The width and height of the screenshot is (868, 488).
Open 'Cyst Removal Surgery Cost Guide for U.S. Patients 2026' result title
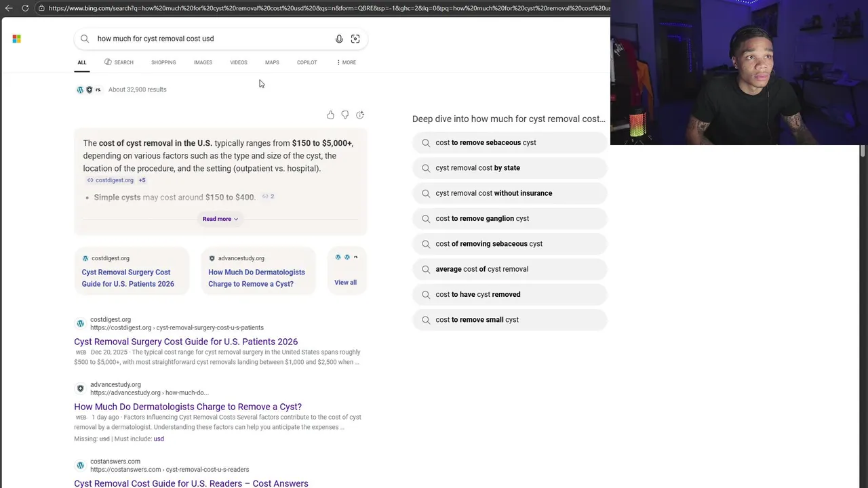[186, 342]
